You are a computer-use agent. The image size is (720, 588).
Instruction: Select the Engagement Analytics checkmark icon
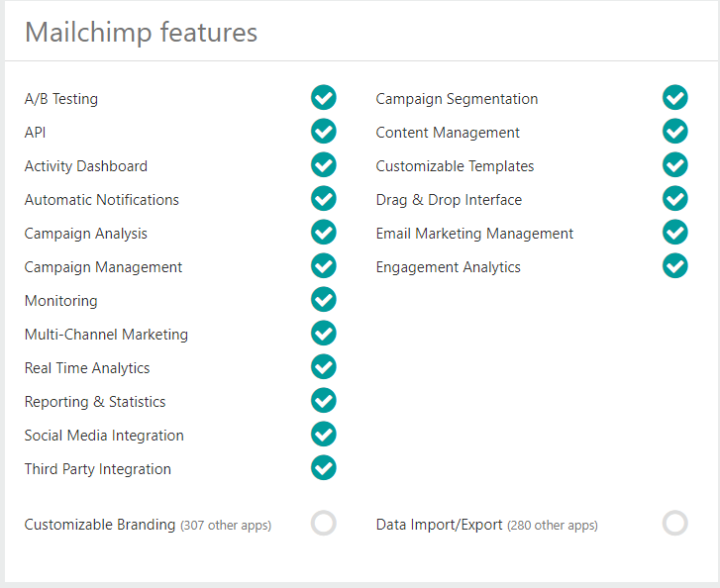[675, 265]
